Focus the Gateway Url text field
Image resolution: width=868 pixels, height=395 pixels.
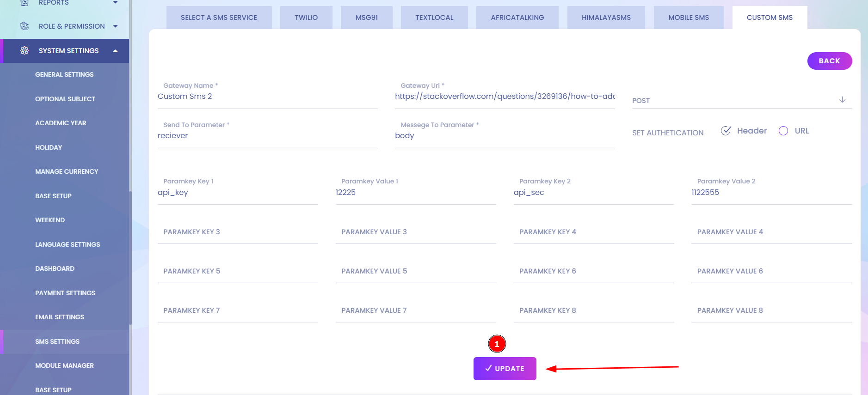click(x=505, y=97)
